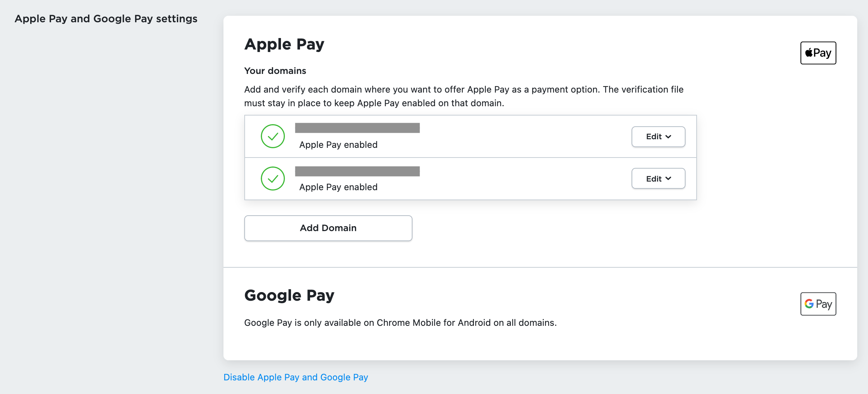Click the first redacted domain name bar
The height and width of the screenshot is (394, 868).
(357, 128)
